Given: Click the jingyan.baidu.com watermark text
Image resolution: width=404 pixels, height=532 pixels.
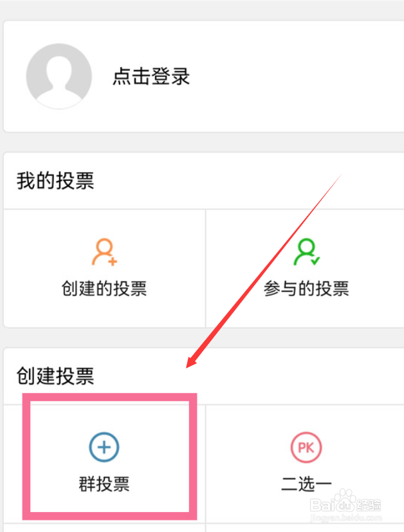Looking at the screenshot, I should tap(346, 518).
